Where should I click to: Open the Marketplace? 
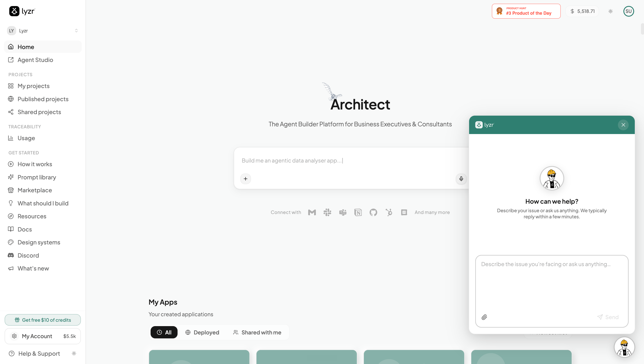coord(43,190)
